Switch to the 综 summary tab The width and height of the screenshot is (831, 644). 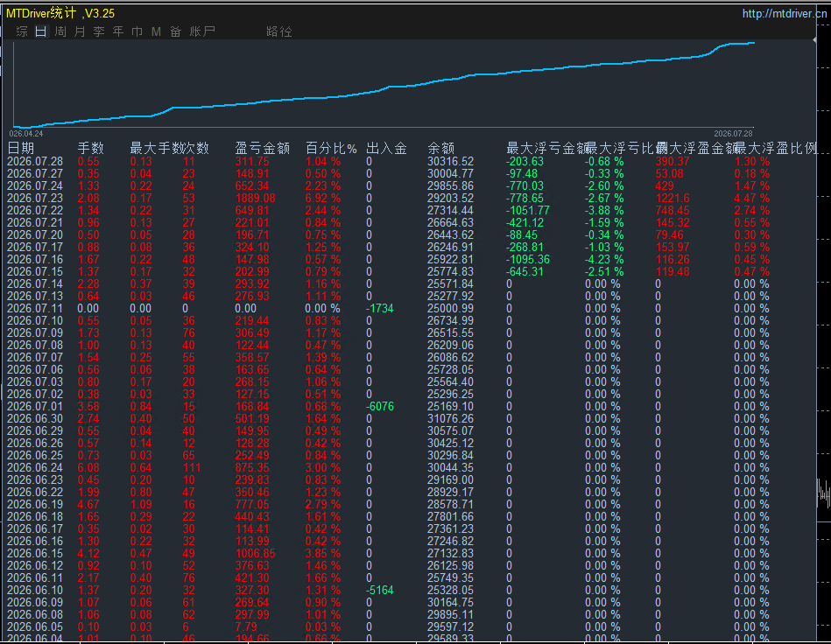tap(22, 31)
